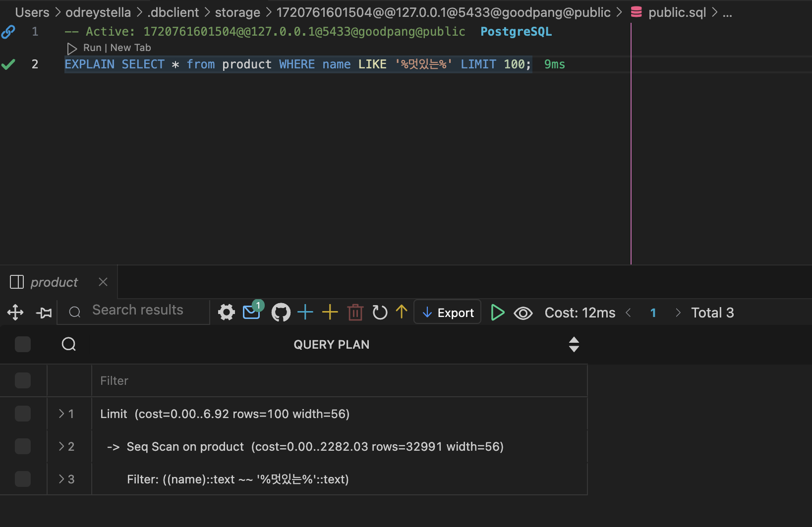Click the 9ms execution time on line 2
The height and width of the screenshot is (527, 812).
(x=555, y=64)
